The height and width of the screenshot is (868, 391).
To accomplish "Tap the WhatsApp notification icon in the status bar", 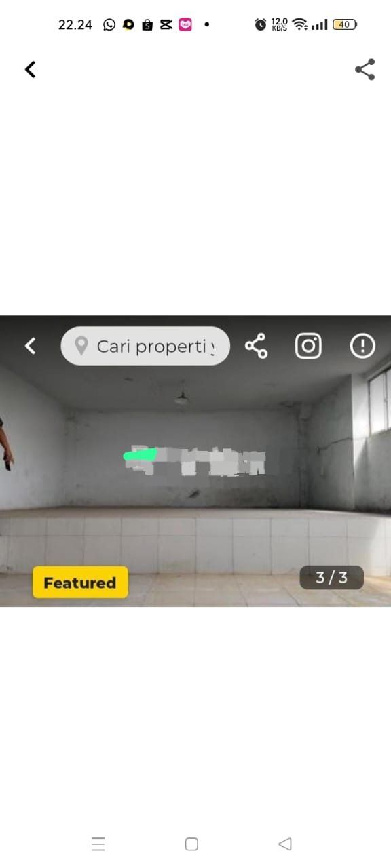I will pos(109,24).
